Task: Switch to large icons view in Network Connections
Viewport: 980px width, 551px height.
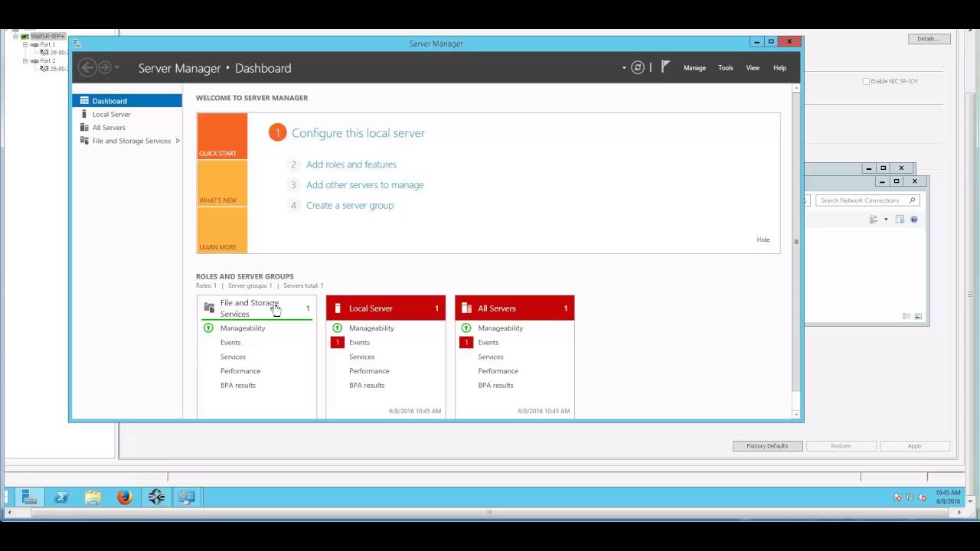Action: coord(918,316)
